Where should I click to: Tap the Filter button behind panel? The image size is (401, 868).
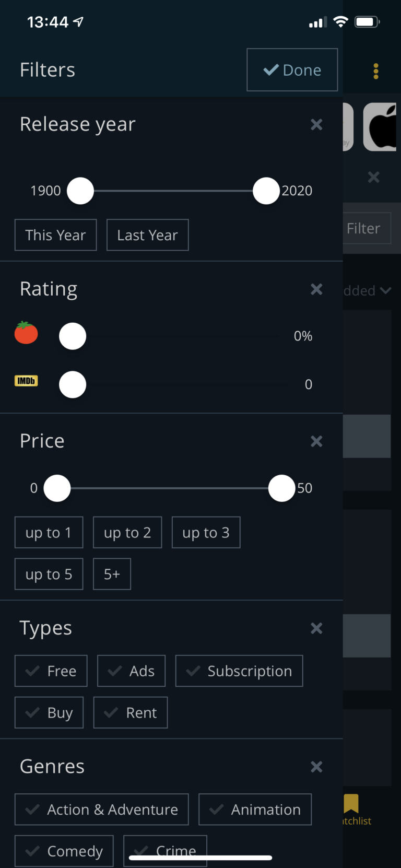[364, 228]
